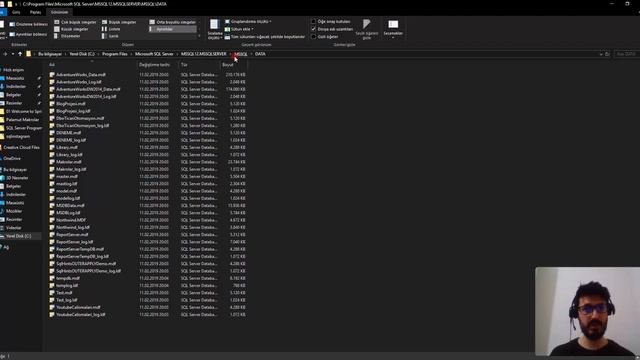
Task: Open SQL Server Program folder in sidebar
Action: (x=21, y=128)
